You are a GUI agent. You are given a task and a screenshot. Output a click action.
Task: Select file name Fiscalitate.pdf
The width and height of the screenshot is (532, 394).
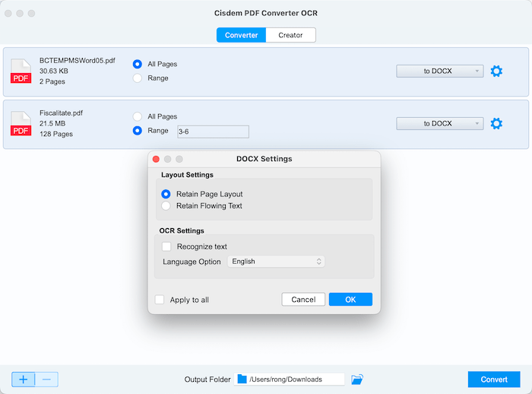coord(61,113)
